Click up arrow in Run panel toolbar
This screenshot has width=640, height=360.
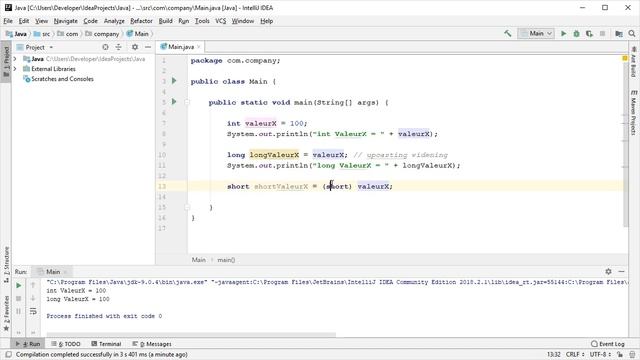[x=33, y=285]
